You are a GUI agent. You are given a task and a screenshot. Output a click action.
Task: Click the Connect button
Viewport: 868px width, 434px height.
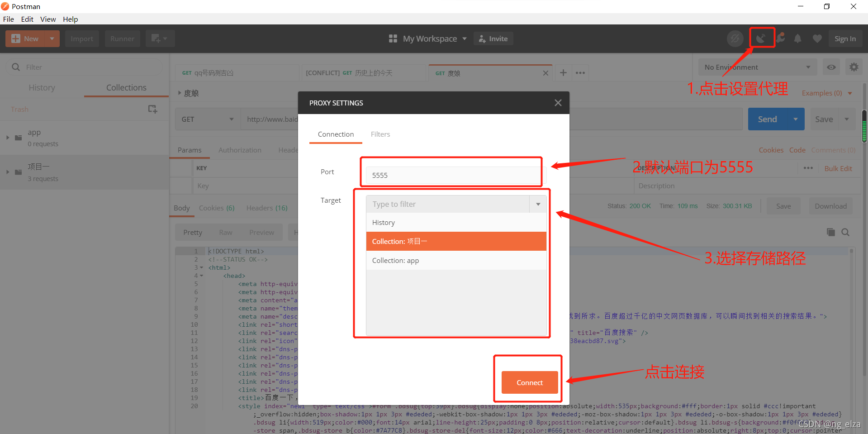click(529, 382)
